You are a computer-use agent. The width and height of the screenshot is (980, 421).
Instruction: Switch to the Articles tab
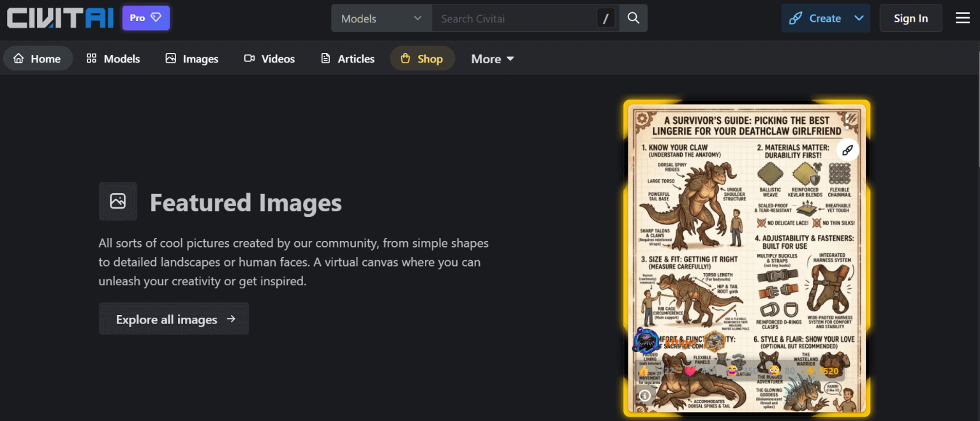348,59
